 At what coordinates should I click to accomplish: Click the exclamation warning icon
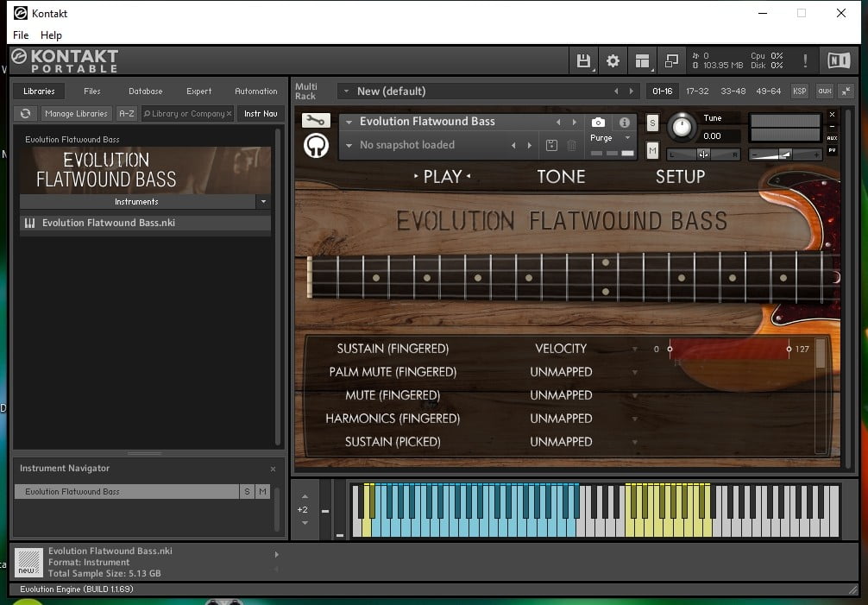(805, 60)
